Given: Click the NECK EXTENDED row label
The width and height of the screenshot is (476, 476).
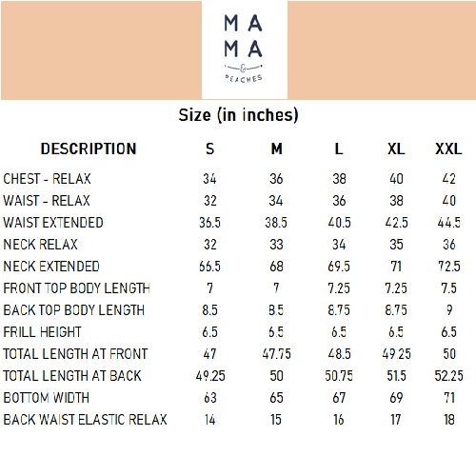Looking at the screenshot, I should 51,267.
